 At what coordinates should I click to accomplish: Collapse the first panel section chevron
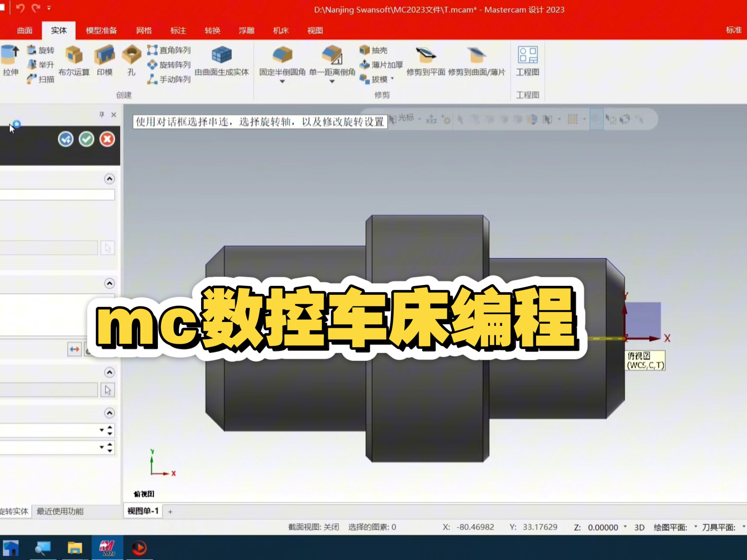pyautogui.click(x=110, y=179)
